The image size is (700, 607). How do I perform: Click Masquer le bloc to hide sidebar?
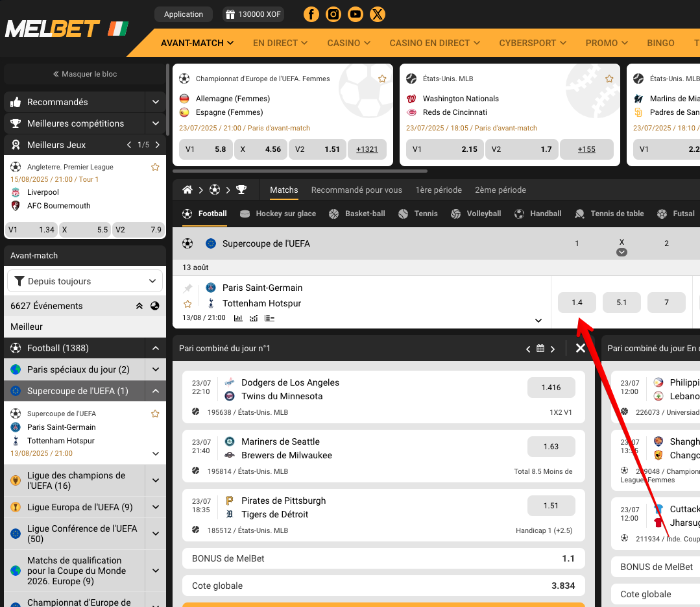coord(85,74)
